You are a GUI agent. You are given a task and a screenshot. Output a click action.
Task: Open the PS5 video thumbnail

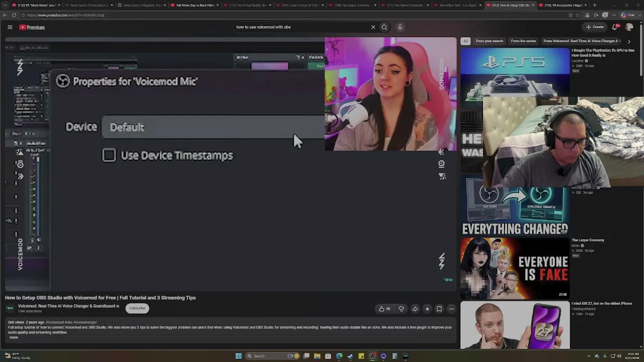515,73
